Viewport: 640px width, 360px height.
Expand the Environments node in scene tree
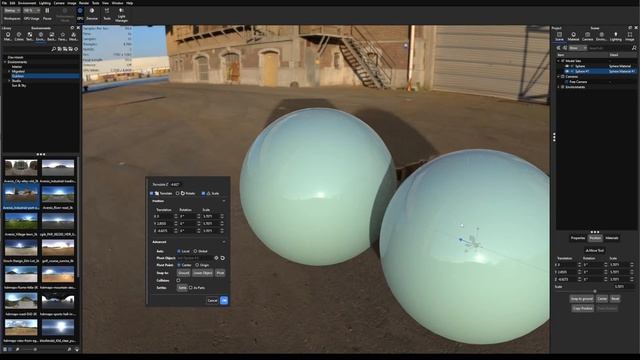point(559,87)
